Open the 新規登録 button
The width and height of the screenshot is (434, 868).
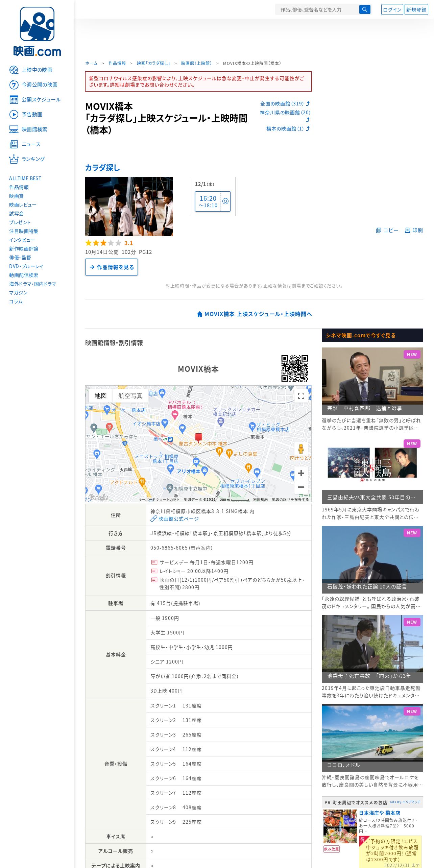[x=416, y=10]
